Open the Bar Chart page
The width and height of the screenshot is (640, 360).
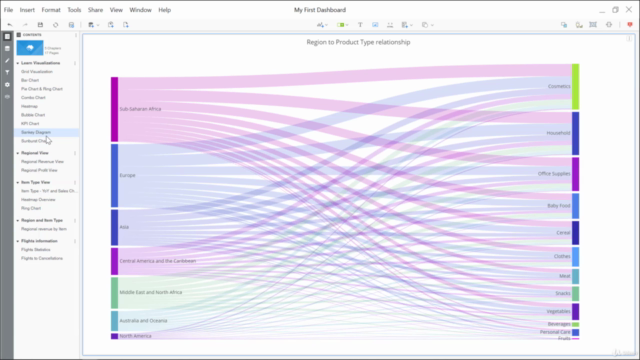30,80
